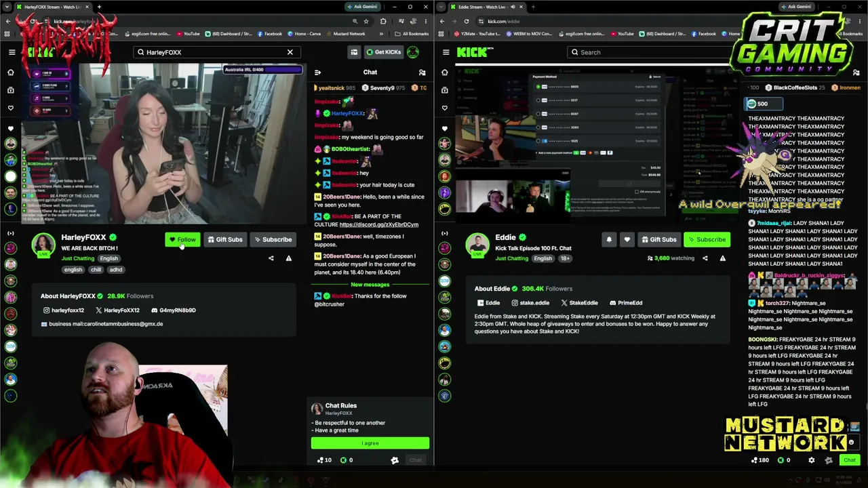Go to Home in HarleyFOXX window sidebar

click(x=11, y=73)
